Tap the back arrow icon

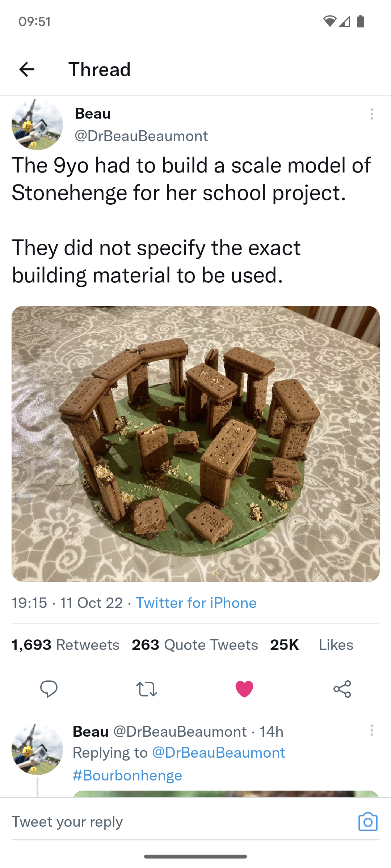27,69
